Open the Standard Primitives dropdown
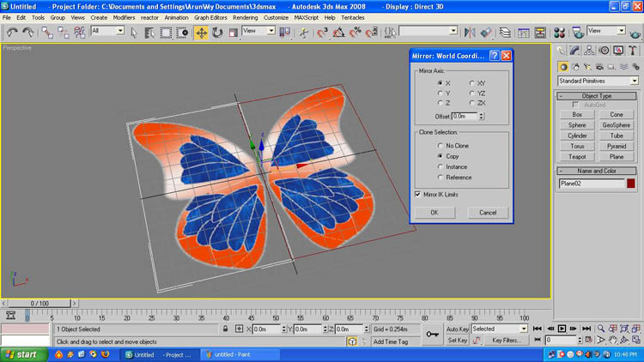644x362 pixels. tap(598, 81)
